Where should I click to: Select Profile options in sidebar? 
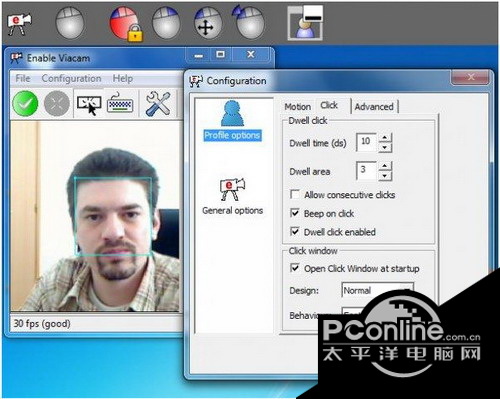pos(232,121)
